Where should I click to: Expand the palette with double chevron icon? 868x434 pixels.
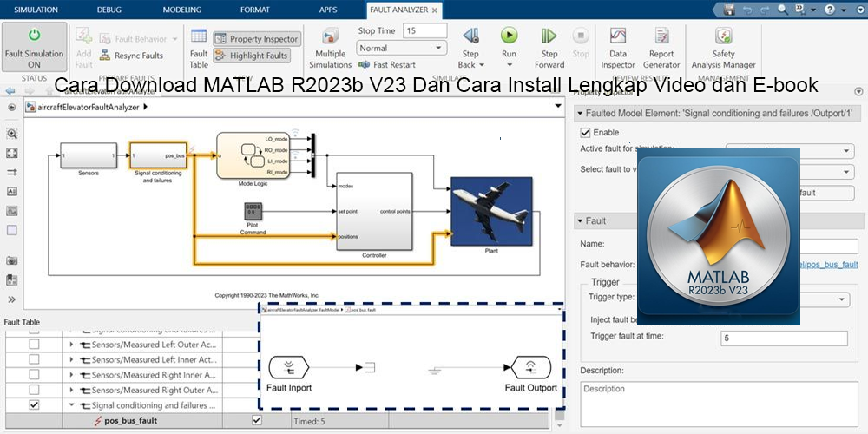pyautogui.click(x=11, y=299)
